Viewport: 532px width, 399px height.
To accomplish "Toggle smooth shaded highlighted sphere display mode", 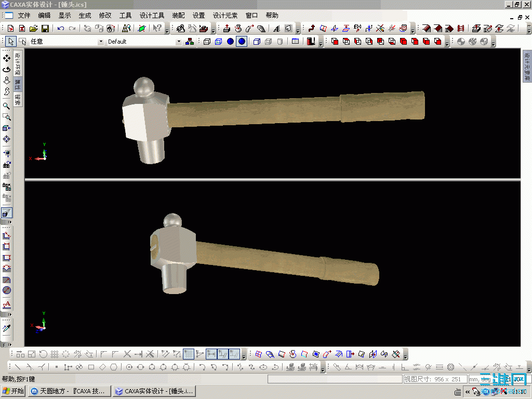I will 242,42.
